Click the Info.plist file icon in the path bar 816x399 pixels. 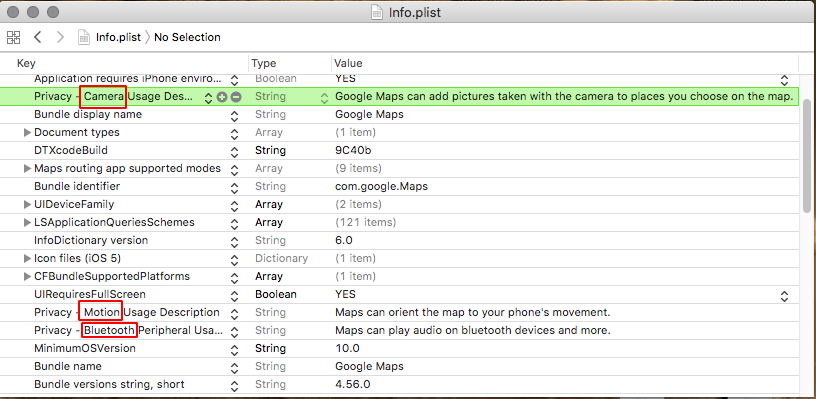(x=84, y=37)
